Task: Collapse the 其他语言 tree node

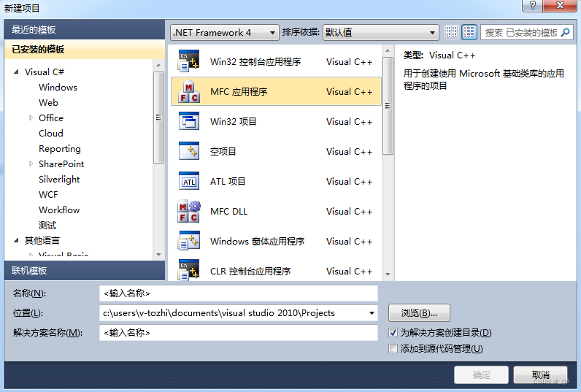Action: [x=16, y=241]
